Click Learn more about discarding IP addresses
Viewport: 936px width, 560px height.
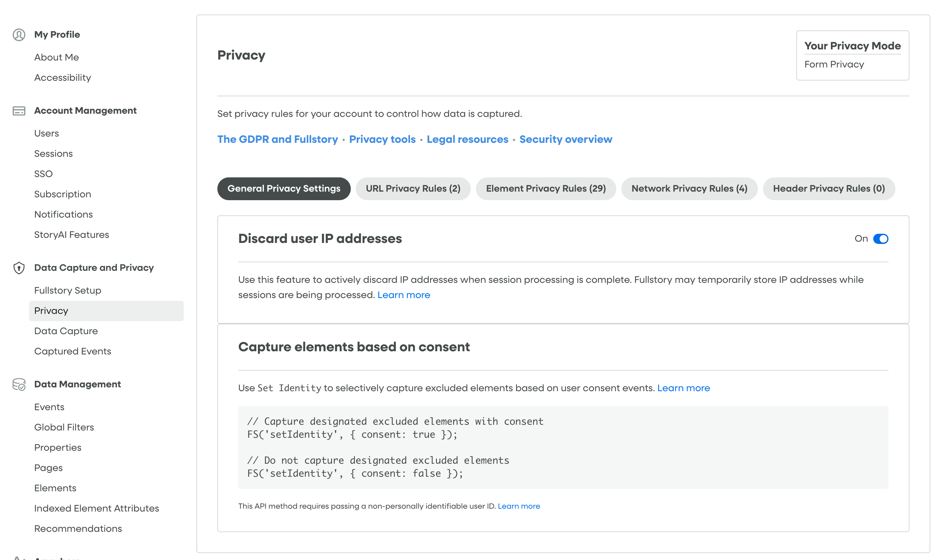coord(404,295)
